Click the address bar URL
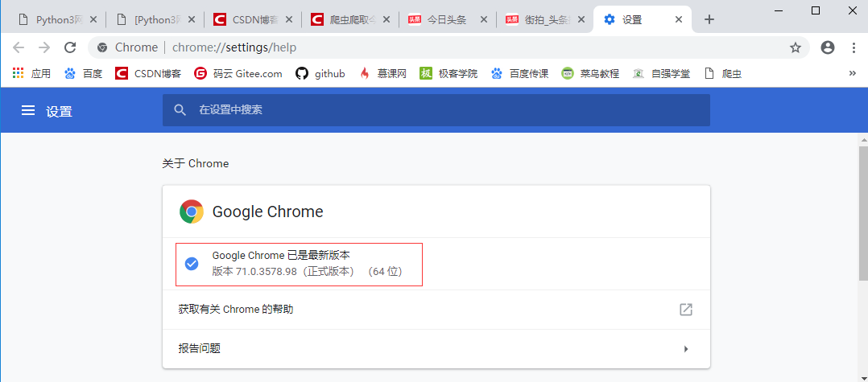Screen dimensions: 868x382 pos(234,47)
